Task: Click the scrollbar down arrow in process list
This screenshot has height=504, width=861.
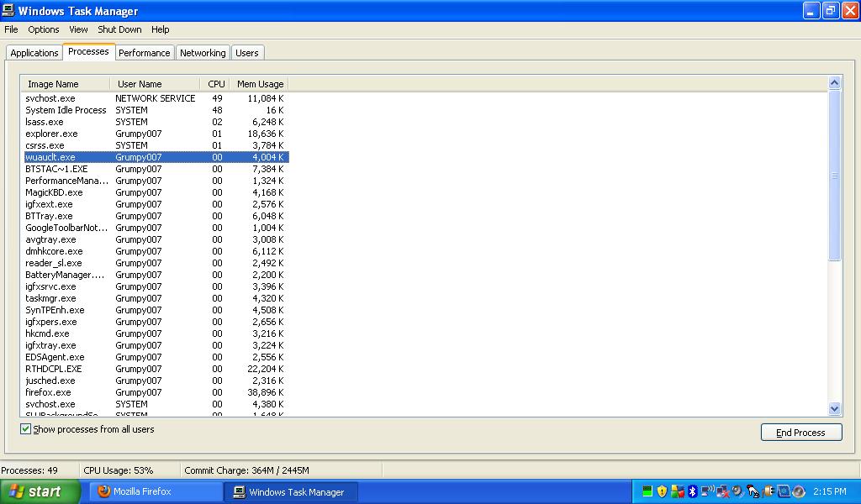Action: click(834, 408)
